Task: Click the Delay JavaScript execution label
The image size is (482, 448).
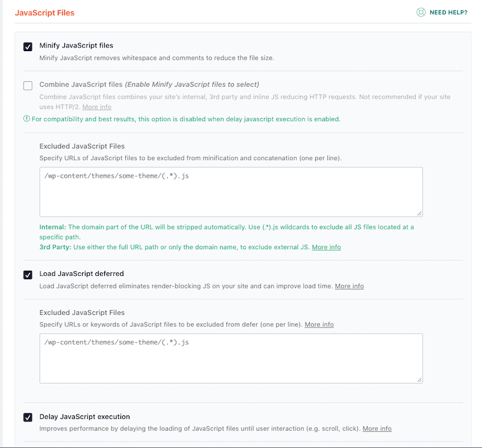Action: point(84,417)
